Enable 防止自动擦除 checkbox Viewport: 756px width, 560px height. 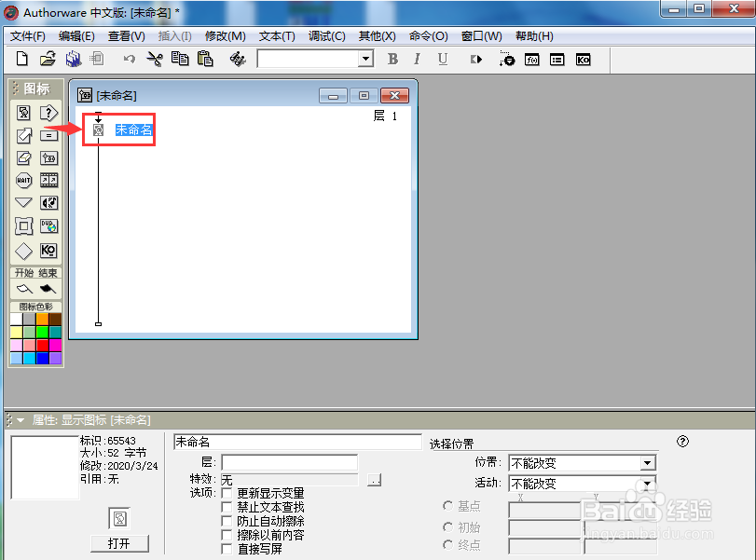coord(227,521)
